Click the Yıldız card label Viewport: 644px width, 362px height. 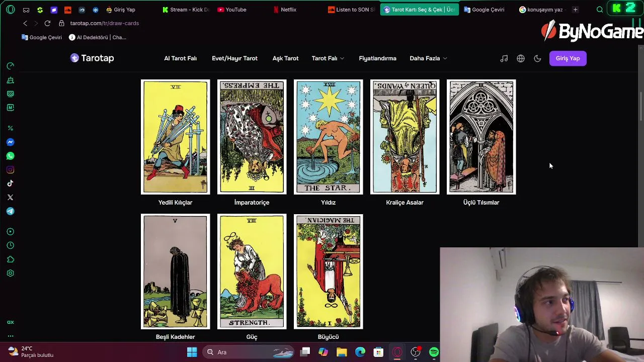click(328, 202)
